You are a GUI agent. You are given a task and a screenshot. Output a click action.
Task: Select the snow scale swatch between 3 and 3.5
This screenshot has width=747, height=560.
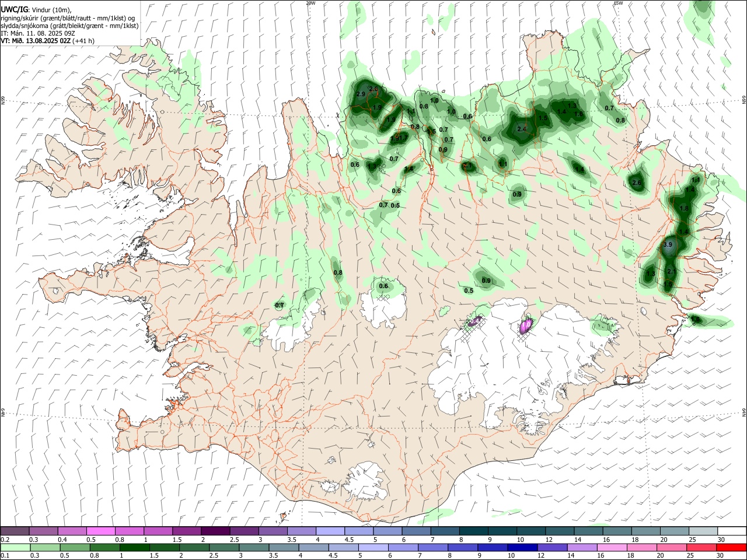pyautogui.click(x=273, y=531)
